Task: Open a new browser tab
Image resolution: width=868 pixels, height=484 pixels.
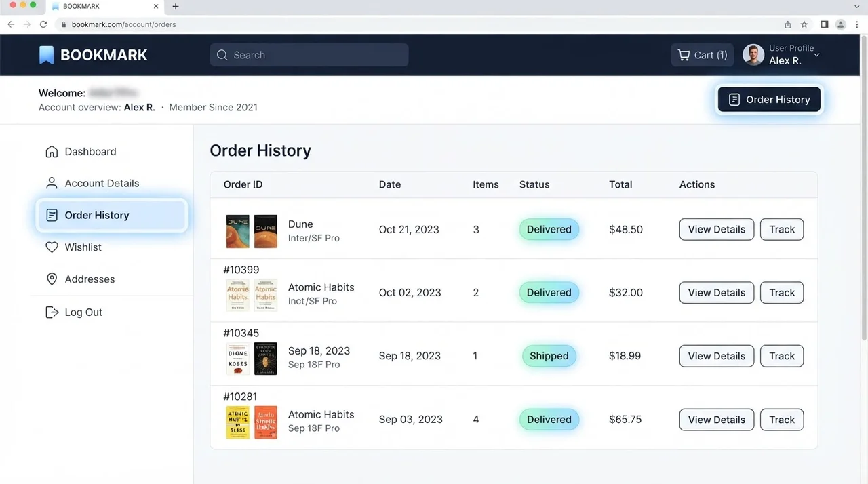Action: pyautogui.click(x=176, y=7)
